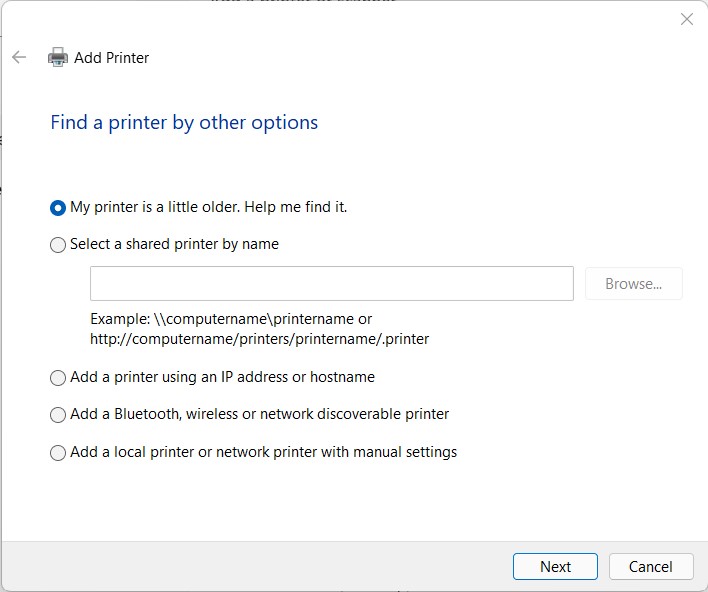Click the 'Help me find it' label text
Image resolution: width=708 pixels, height=592 pixels.
click(x=300, y=207)
